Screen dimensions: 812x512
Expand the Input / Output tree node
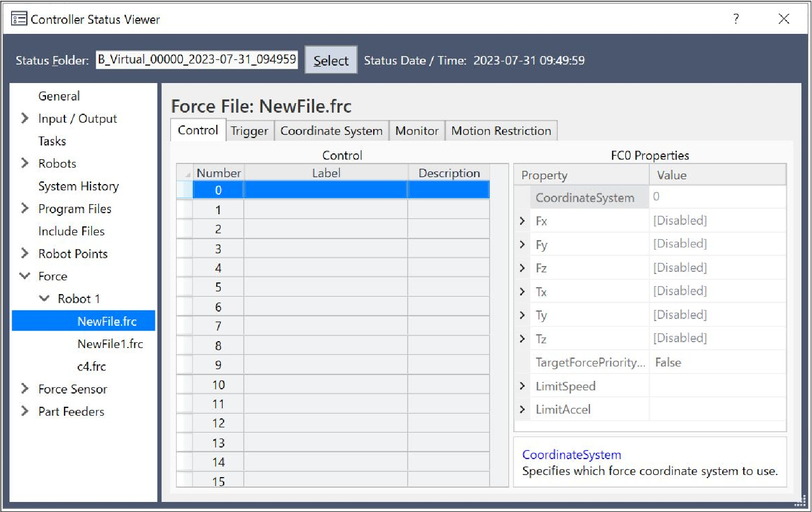[25, 118]
